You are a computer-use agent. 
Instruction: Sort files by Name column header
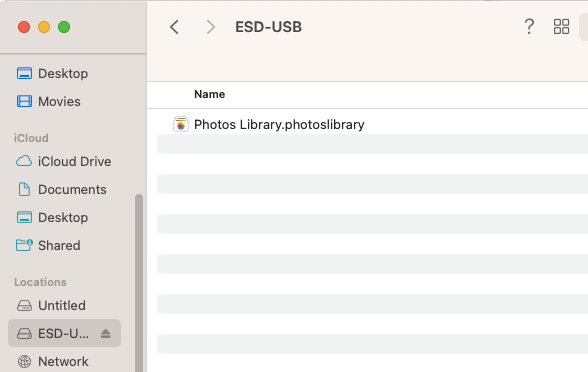coord(210,94)
